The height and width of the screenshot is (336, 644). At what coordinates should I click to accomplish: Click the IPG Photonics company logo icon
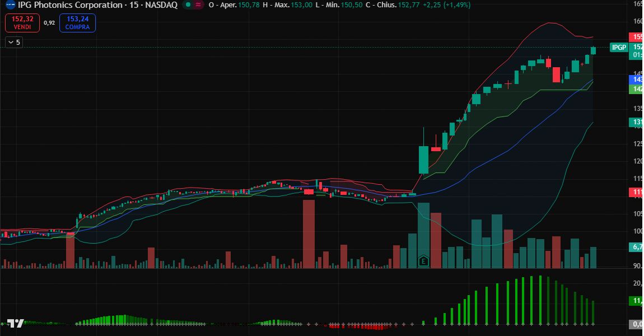10,5
